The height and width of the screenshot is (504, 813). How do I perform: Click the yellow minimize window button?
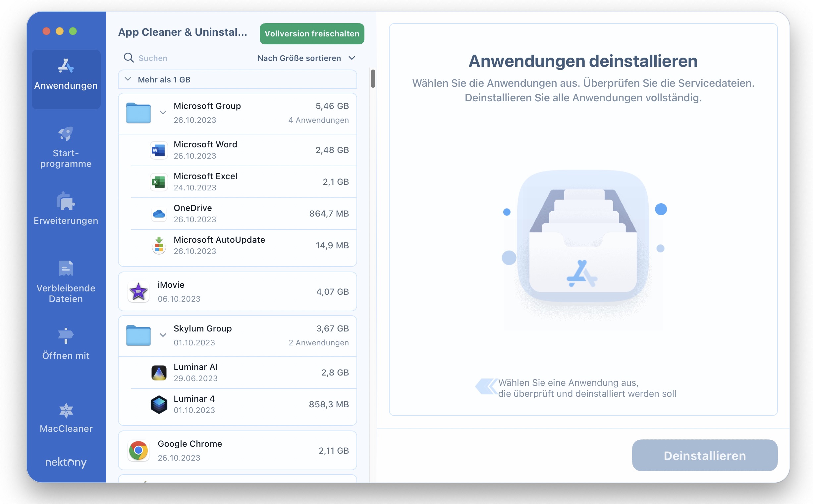59,31
